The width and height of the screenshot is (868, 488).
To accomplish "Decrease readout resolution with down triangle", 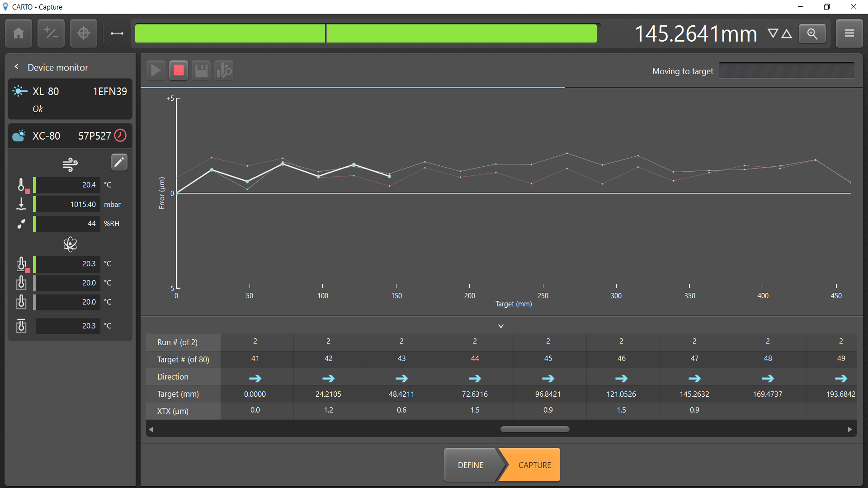I will 773,33.
